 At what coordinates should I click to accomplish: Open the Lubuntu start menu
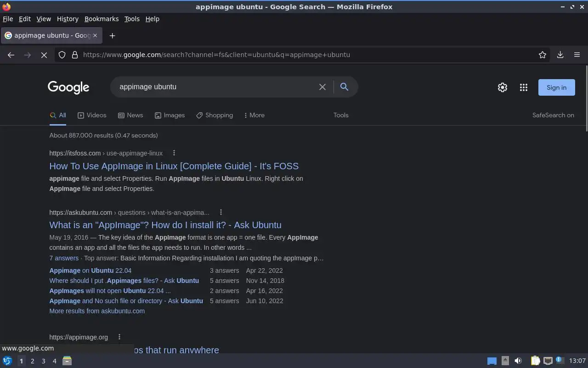coord(7,361)
